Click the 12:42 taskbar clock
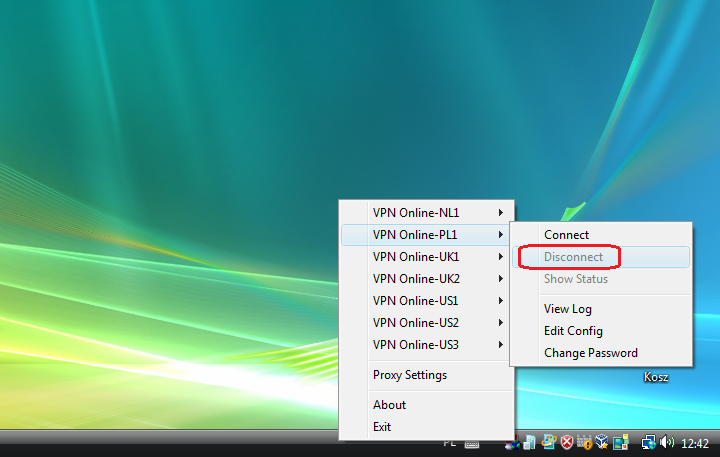Screen dimensions: 720x457 pos(695,444)
